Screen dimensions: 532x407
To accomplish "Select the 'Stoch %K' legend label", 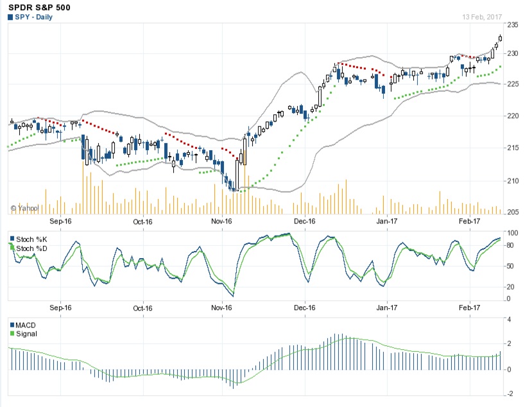I will pyautogui.click(x=31, y=239).
